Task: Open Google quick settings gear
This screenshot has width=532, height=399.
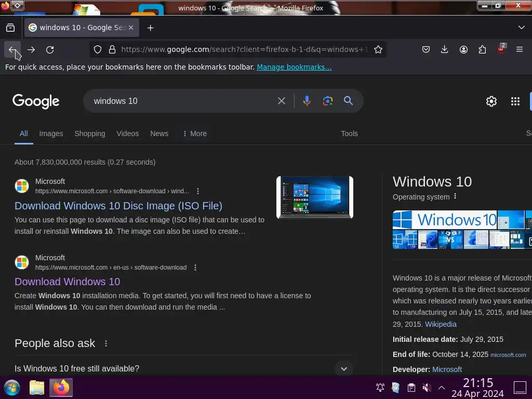Action: click(491, 101)
